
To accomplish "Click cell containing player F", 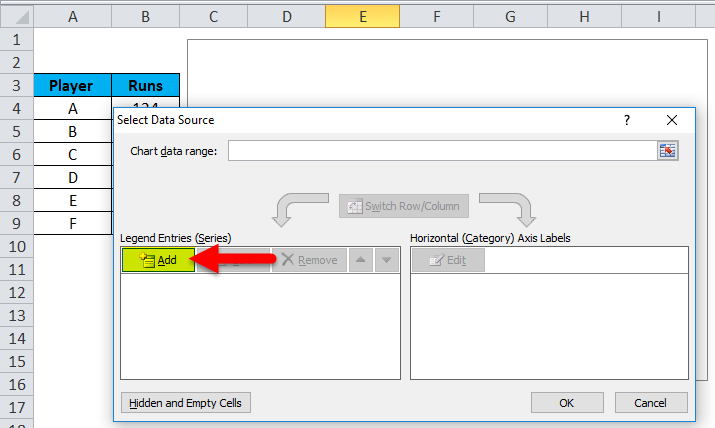I will [x=73, y=223].
